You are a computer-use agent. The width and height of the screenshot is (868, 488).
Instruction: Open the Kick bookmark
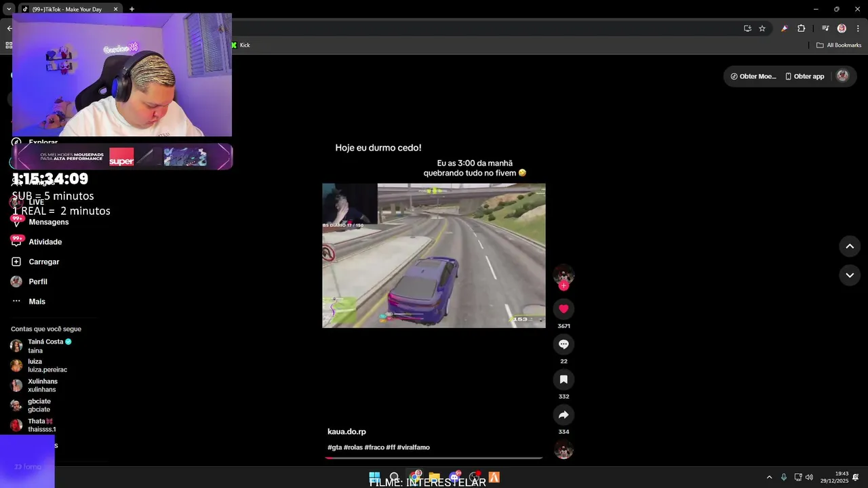(241, 45)
